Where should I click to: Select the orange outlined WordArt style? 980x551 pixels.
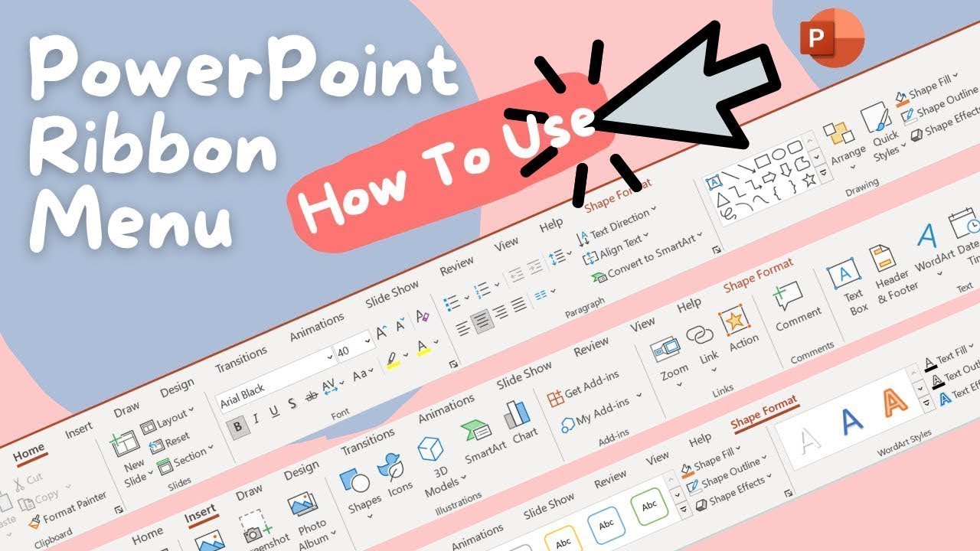coord(895,401)
